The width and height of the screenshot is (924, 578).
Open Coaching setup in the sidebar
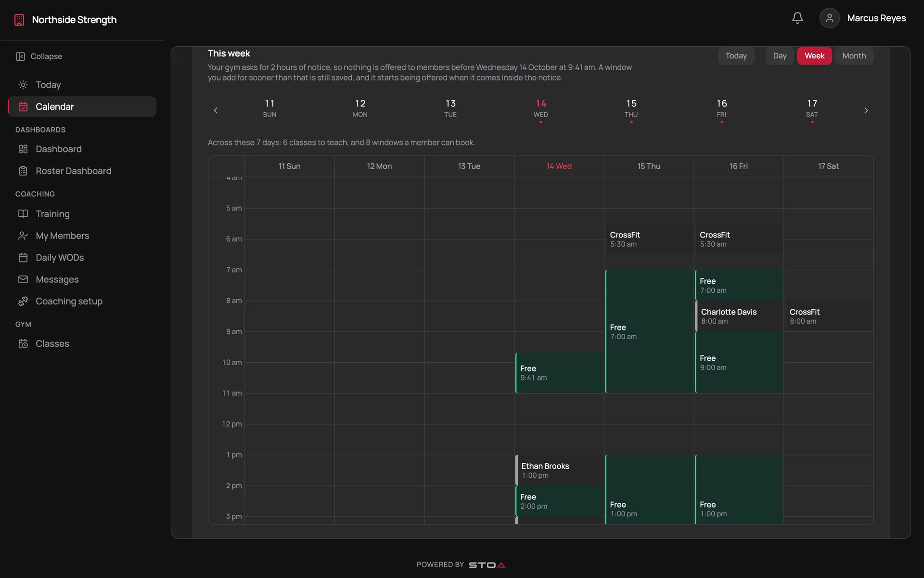(x=82, y=301)
